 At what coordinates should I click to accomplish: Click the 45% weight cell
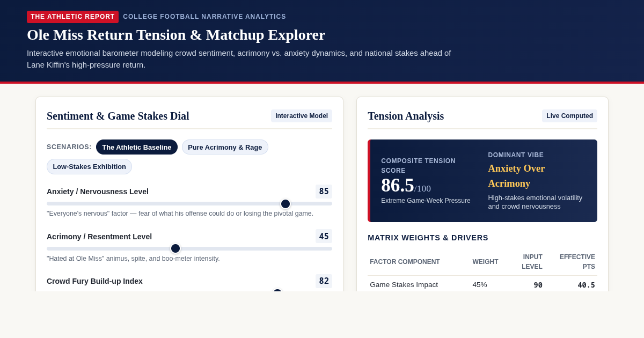point(480,285)
